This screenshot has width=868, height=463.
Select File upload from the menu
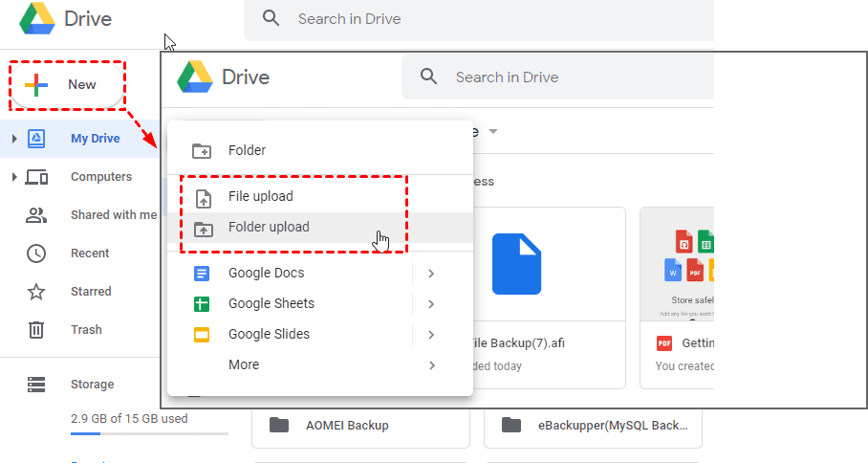[x=261, y=196]
